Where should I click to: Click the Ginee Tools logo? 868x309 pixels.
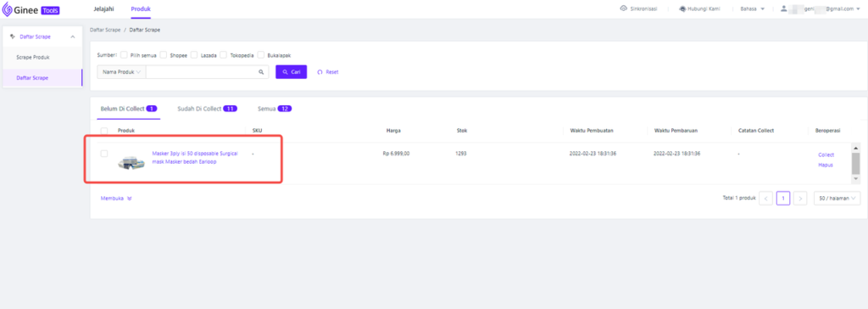pyautogui.click(x=31, y=9)
